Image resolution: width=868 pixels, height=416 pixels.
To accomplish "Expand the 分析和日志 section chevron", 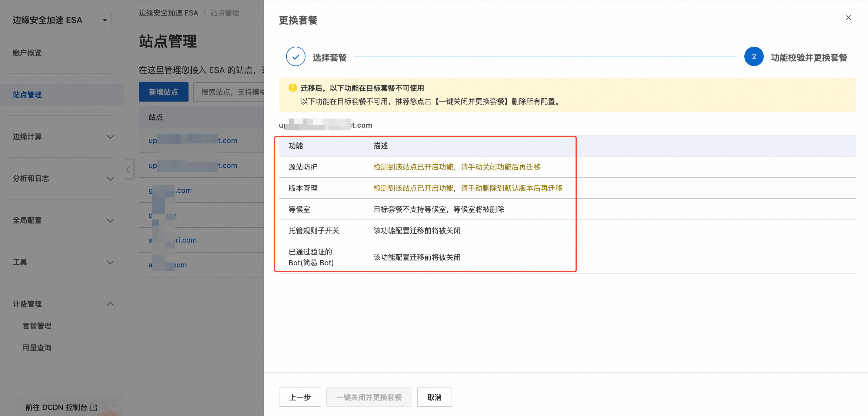I will click(x=110, y=179).
